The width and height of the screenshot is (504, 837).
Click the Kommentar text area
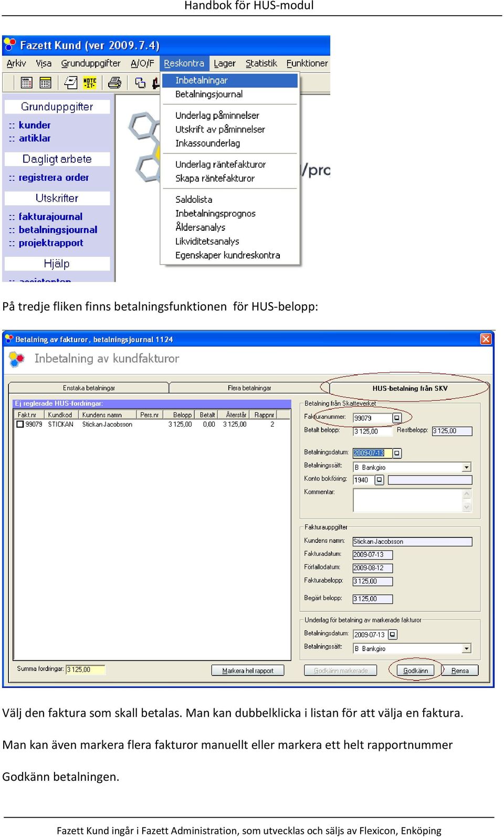[407, 500]
